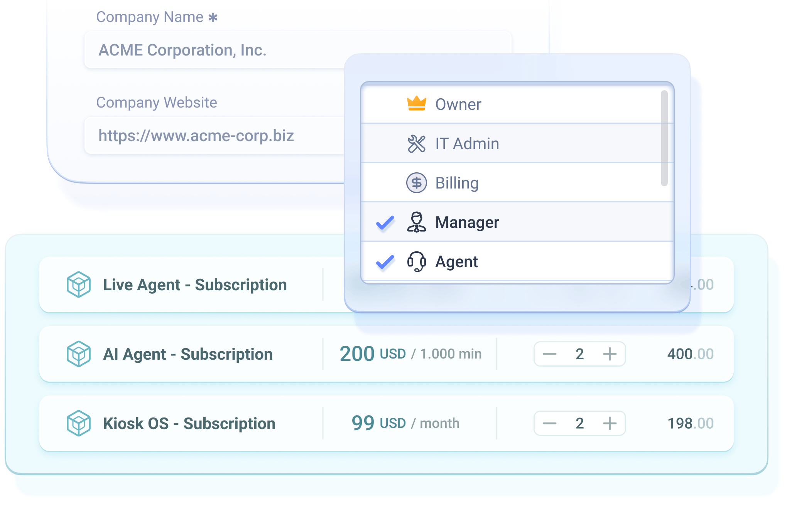787x532 pixels.
Task: Decrease Kiosk OS subscription quantity
Action: (x=549, y=423)
